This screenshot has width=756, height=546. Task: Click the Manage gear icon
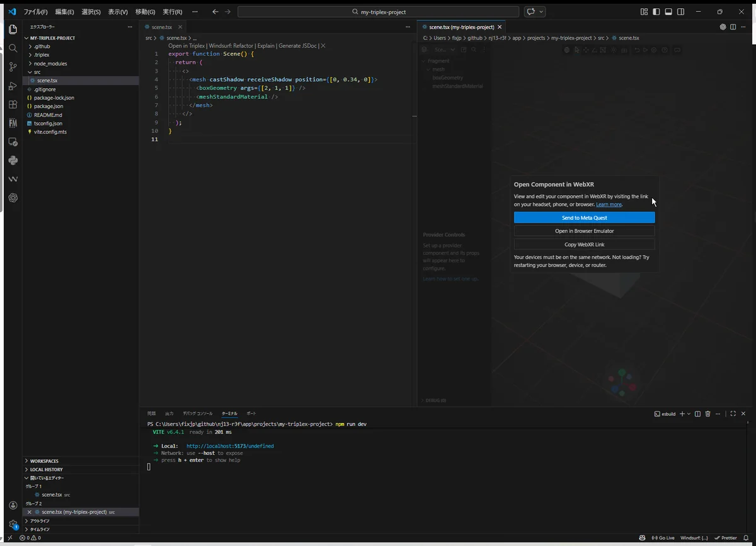[x=13, y=524]
